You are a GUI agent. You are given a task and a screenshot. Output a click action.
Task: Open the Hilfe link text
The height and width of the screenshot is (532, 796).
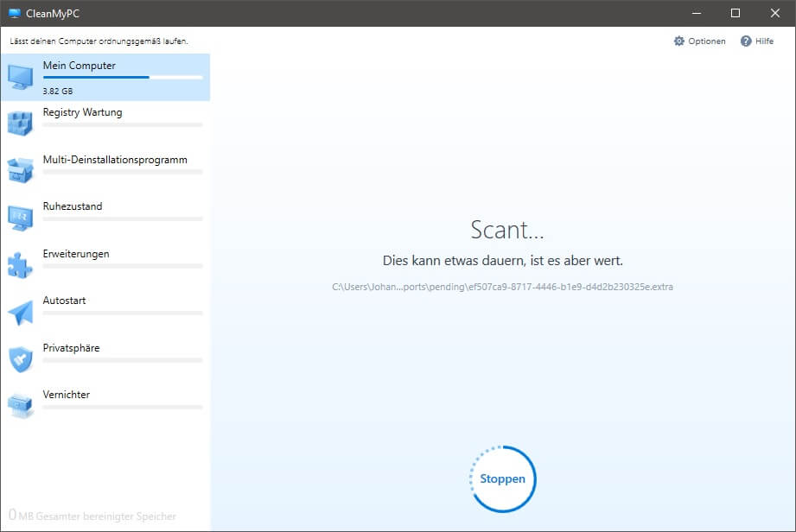pyautogui.click(x=764, y=41)
